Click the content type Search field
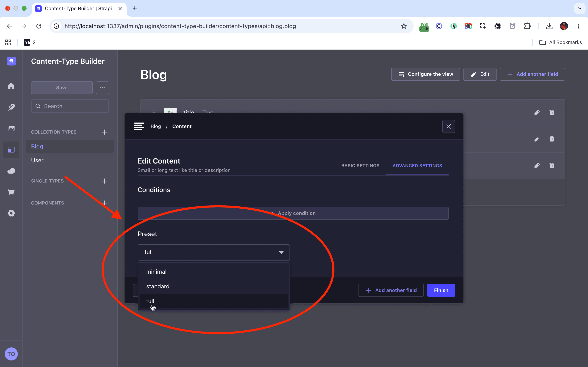 coord(70,106)
